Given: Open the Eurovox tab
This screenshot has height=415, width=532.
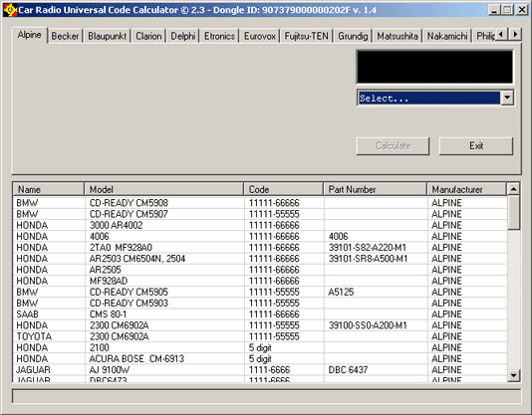Looking at the screenshot, I should pos(260,36).
